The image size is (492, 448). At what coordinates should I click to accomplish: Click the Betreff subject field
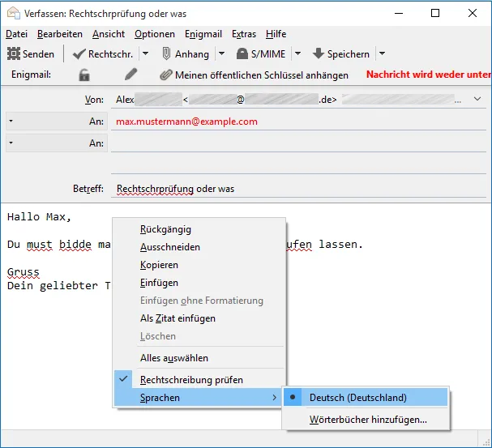point(298,189)
